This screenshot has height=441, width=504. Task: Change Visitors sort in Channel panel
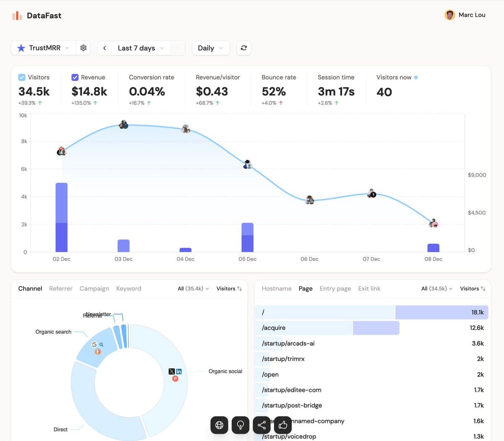coord(229,289)
